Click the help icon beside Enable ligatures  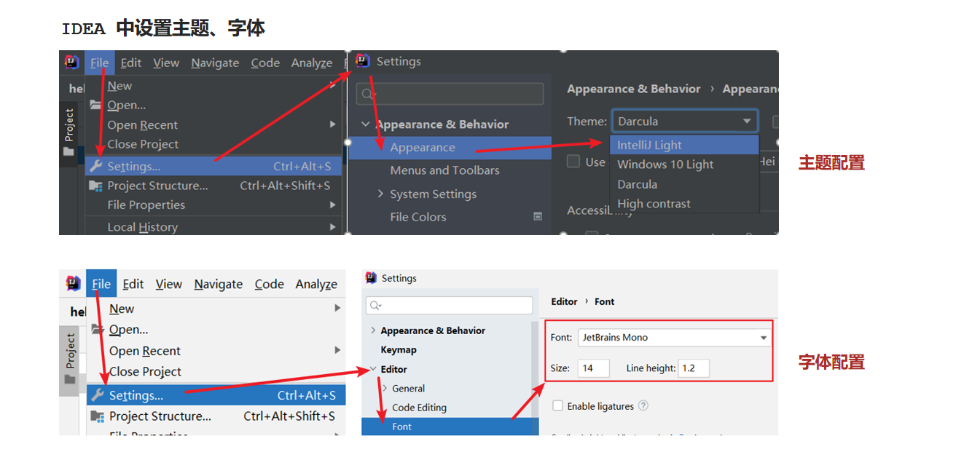643,406
